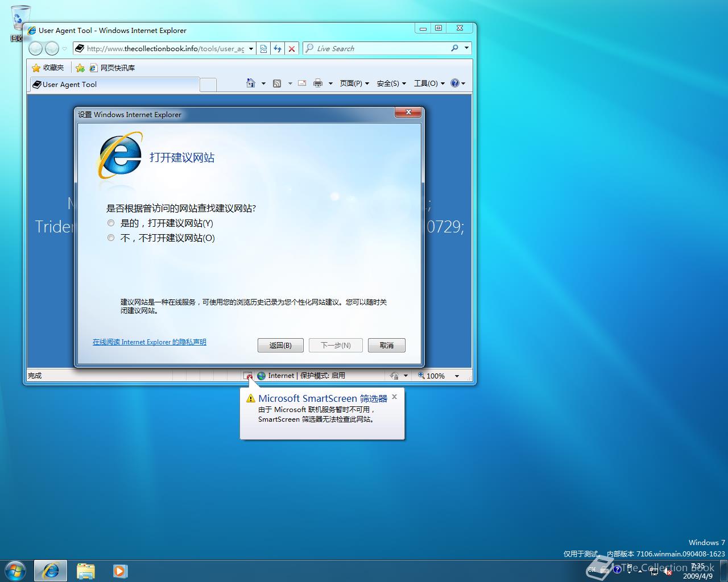Click the IE Back navigation button
Screen dimensions: 728x582
tap(35, 49)
